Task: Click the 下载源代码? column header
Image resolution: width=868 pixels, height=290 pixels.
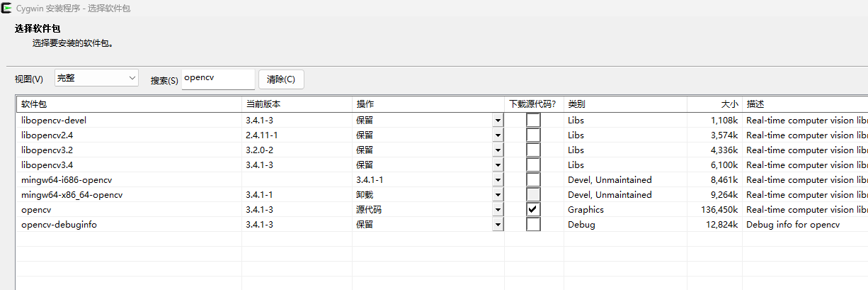Action: [x=534, y=104]
